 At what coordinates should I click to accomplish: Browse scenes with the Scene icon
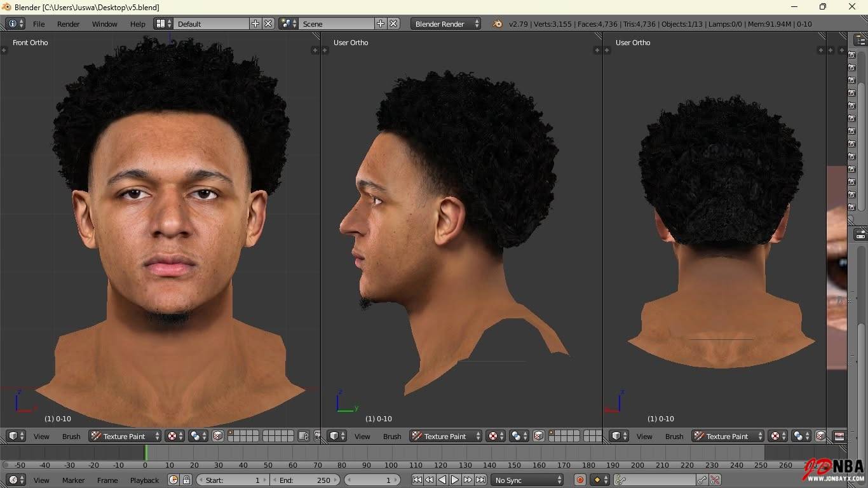coord(289,24)
